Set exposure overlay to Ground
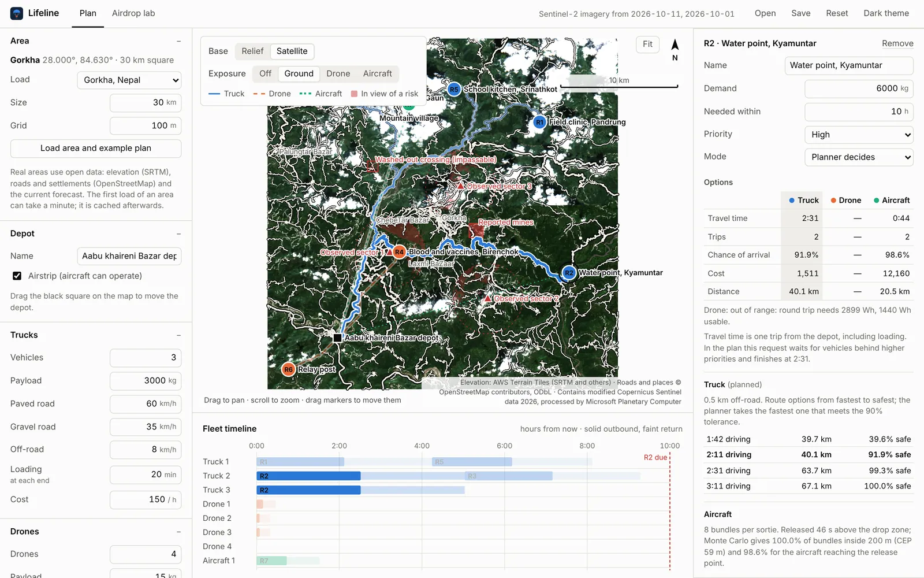Viewport: 924px width, 578px height. point(299,74)
